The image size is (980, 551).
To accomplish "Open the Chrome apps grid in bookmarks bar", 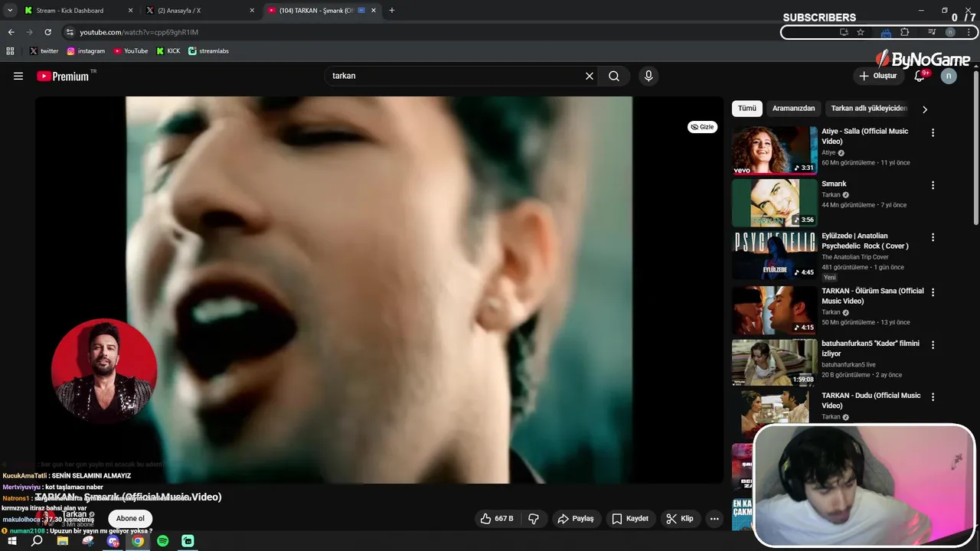I will pyautogui.click(x=10, y=51).
